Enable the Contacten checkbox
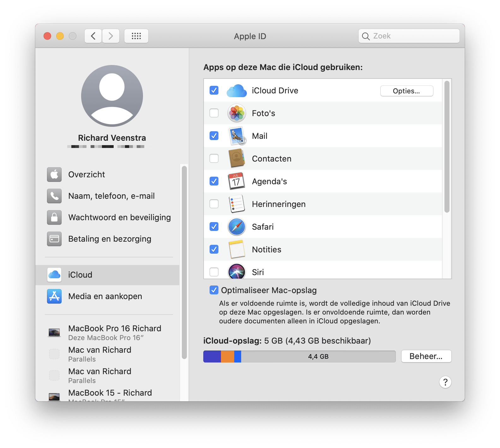This screenshot has width=500, height=448. tap(214, 158)
